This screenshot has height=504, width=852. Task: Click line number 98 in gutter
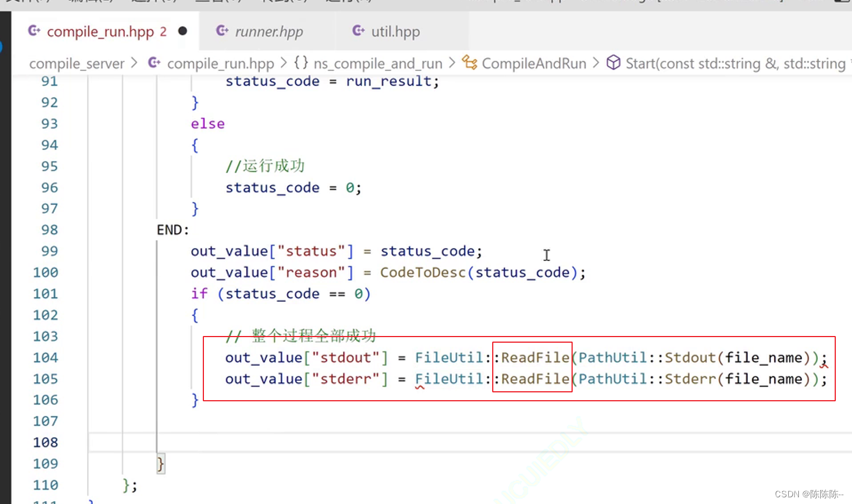49,230
